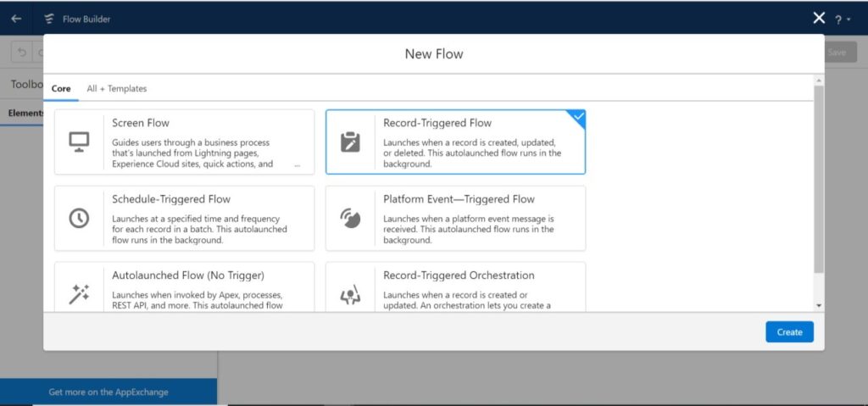Screen dimensions: 868x406
Task: Select the Platform Event—Triggered Flow title
Action: pyautogui.click(x=459, y=199)
